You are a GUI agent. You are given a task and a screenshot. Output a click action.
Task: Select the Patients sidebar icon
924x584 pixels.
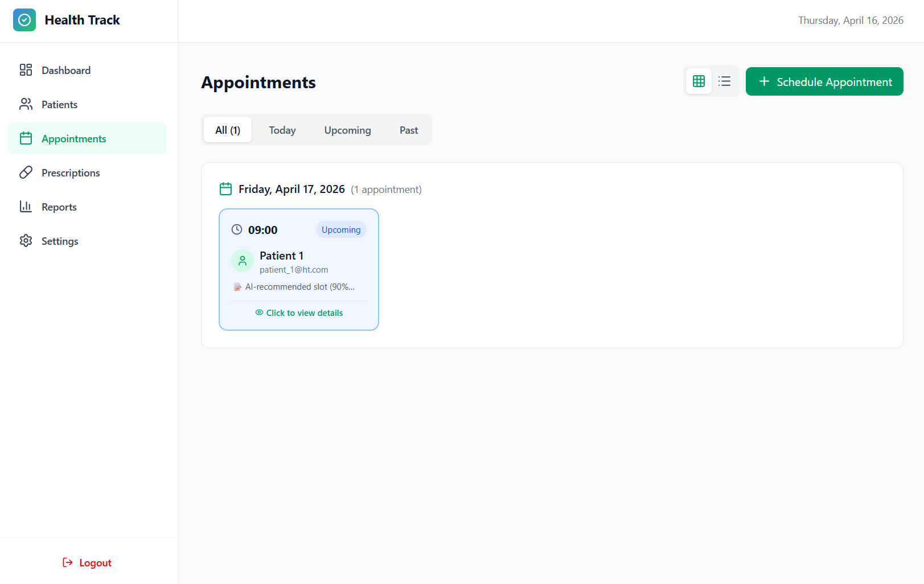(26, 104)
